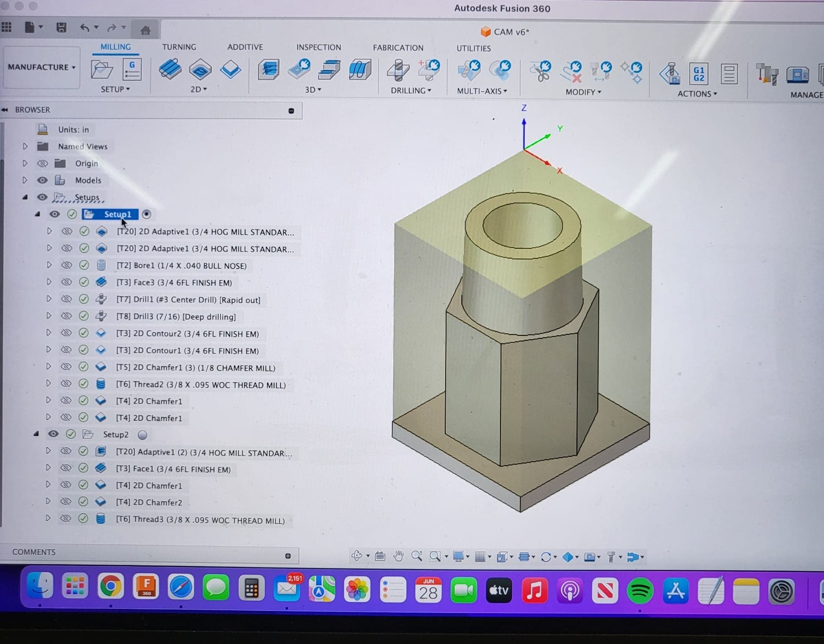Click the Trim toolpath scissors icon
This screenshot has height=644, width=824.
pos(541,71)
